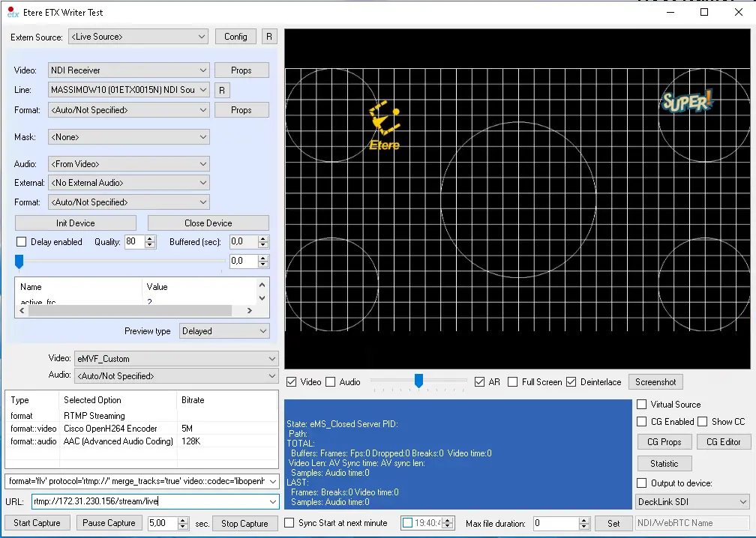Click the Init Device button
Viewport: 756px width, 538px height.
point(76,223)
